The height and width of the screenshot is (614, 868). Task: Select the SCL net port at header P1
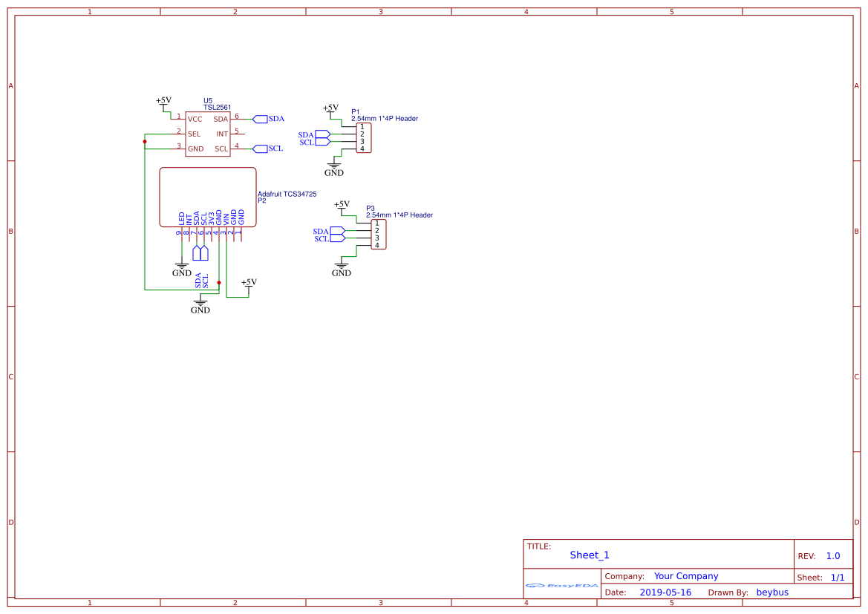(x=323, y=142)
